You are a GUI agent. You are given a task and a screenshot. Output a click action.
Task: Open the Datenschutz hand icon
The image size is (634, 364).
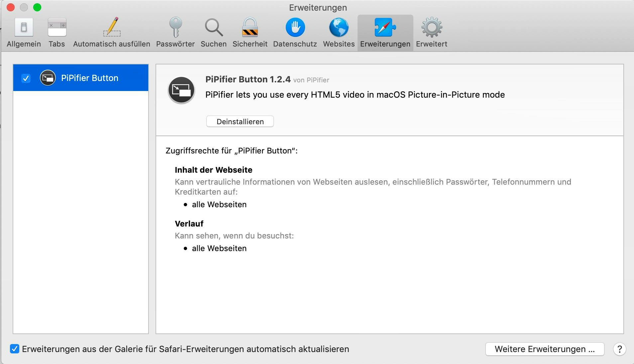click(295, 28)
